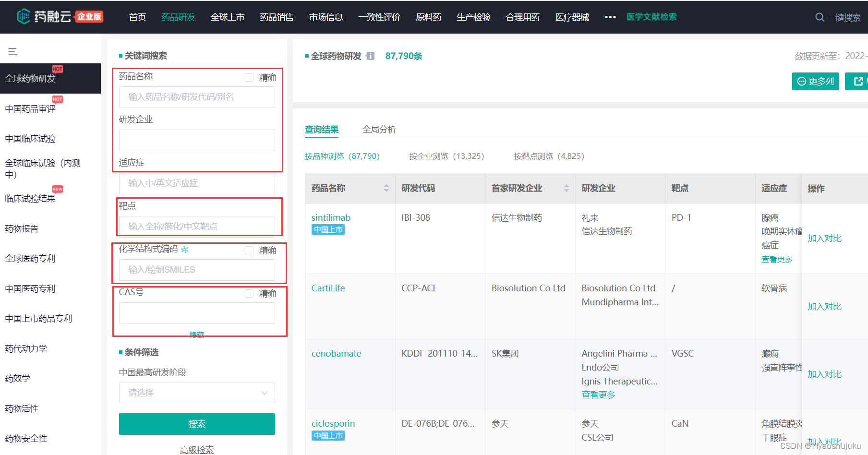Screen dimensions: 868x455
Task: Click the 药融云 logo icon
Action: (24, 17)
